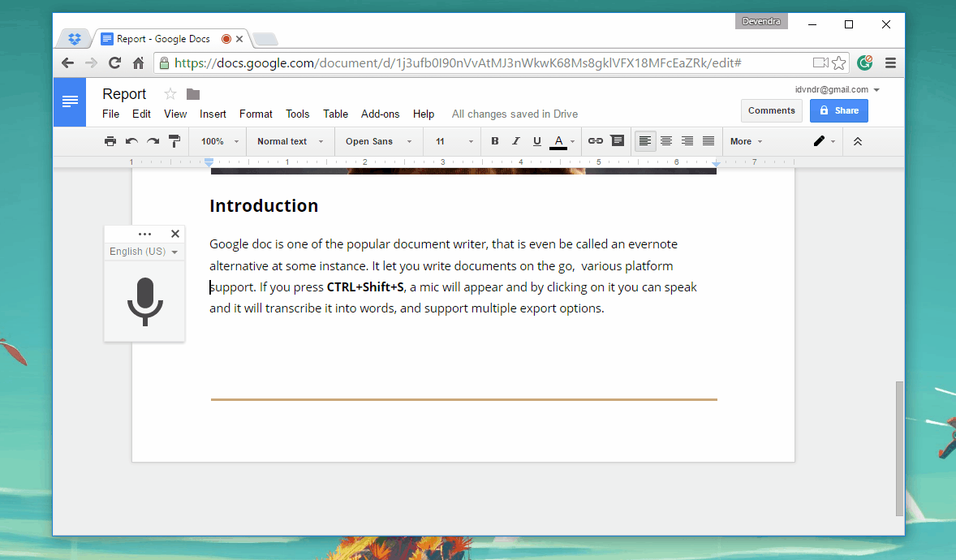This screenshot has height=560, width=956.
Task: Close the Report - Google Docs tab
Action: (x=239, y=39)
